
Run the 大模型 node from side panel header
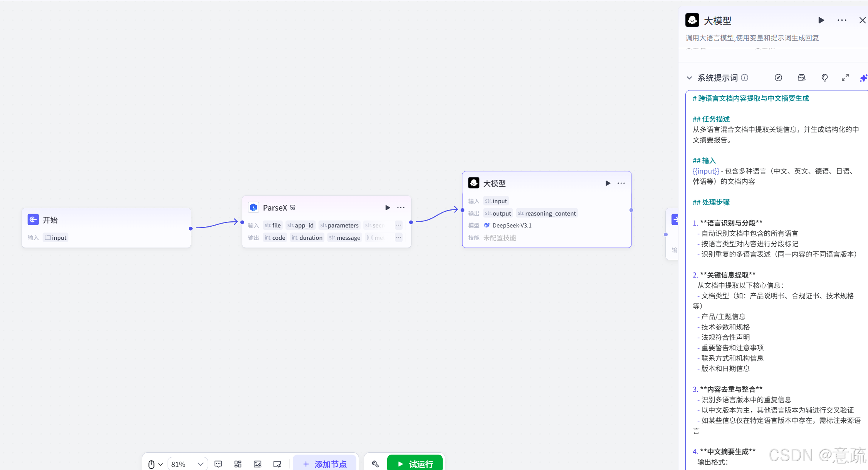coord(821,20)
